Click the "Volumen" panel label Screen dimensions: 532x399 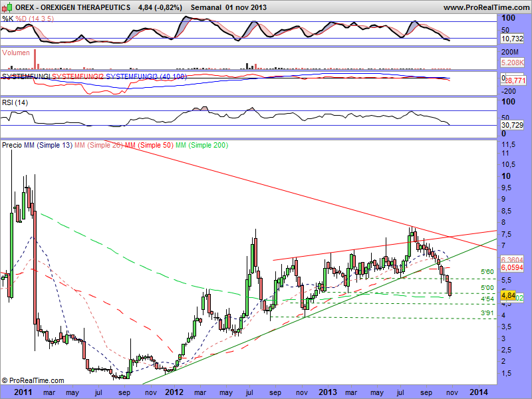point(15,53)
